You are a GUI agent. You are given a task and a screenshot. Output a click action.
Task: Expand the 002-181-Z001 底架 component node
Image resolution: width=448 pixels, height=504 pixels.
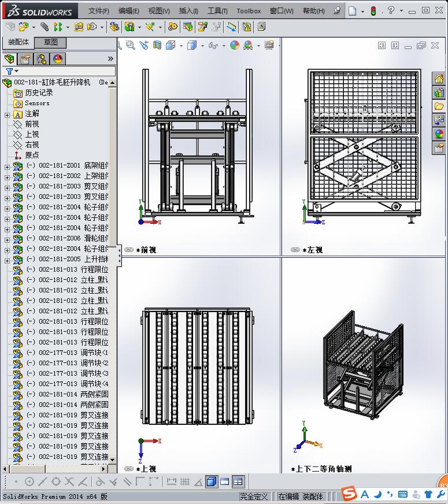[7, 166]
